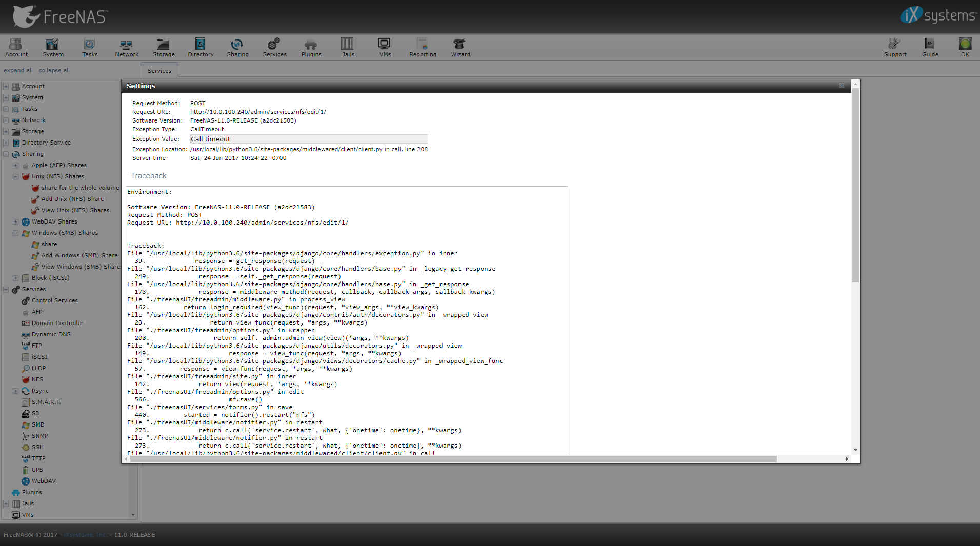Image resolution: width=980 pixels, height=546 pixels.
Task: Select 'share for the whole volume' item
Action: pos(80,188)
